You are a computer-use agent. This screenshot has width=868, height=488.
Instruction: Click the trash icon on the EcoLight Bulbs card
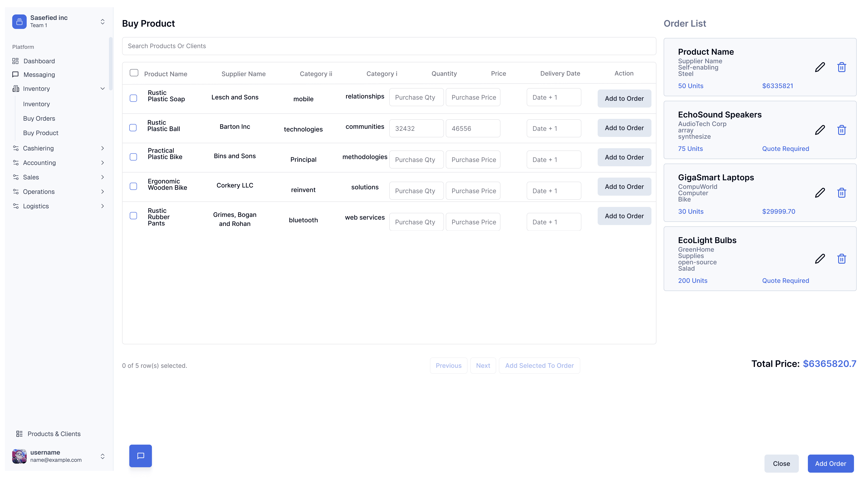pos(841,259)
